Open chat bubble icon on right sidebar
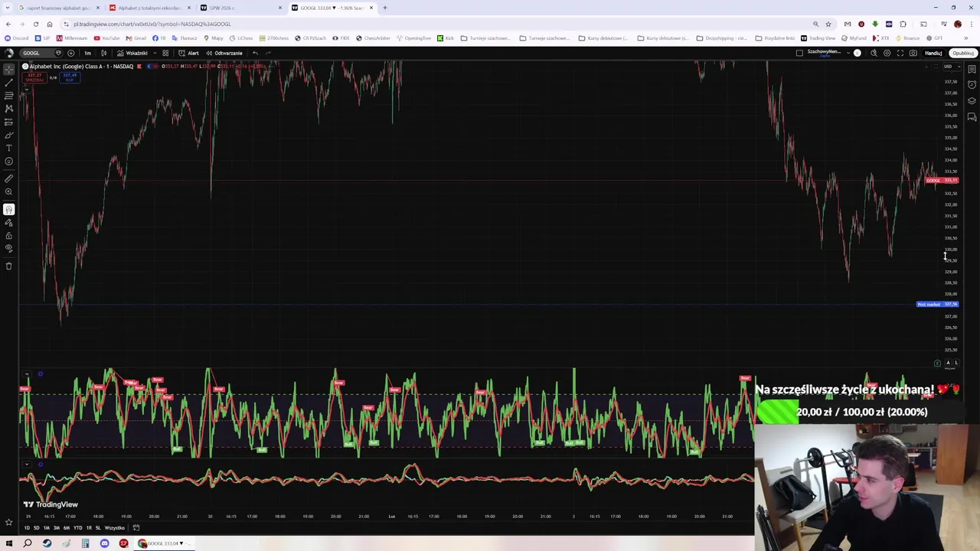 (972, 117)
